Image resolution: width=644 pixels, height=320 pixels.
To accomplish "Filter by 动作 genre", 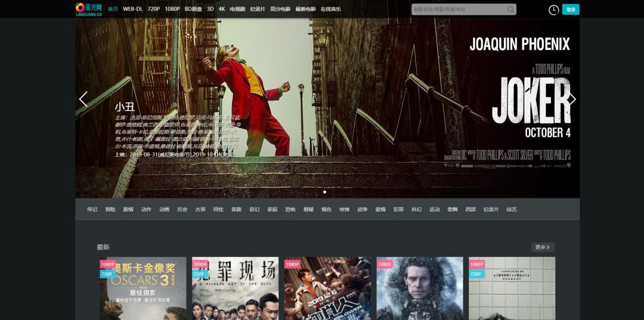I will (146, 210).
